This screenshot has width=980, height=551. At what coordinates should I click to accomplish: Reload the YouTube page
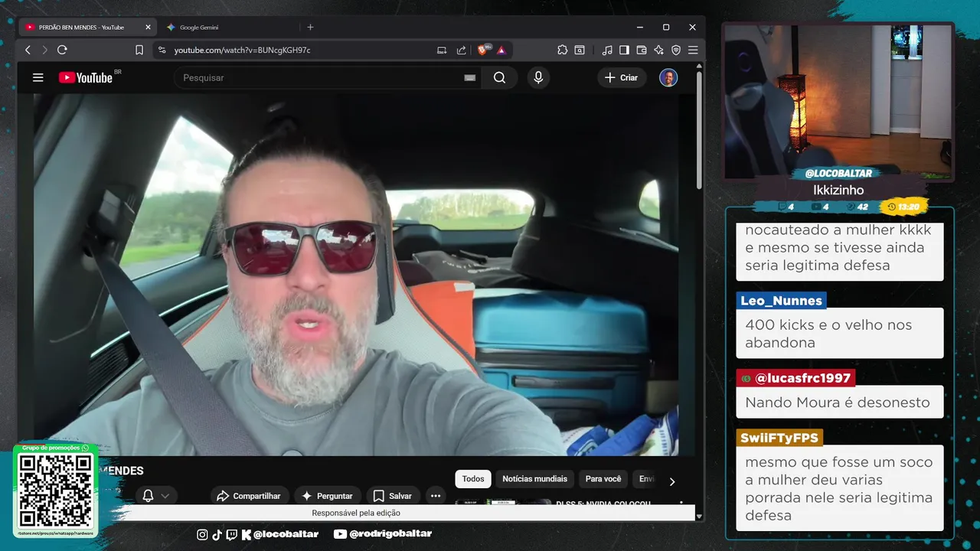point(62,50)
